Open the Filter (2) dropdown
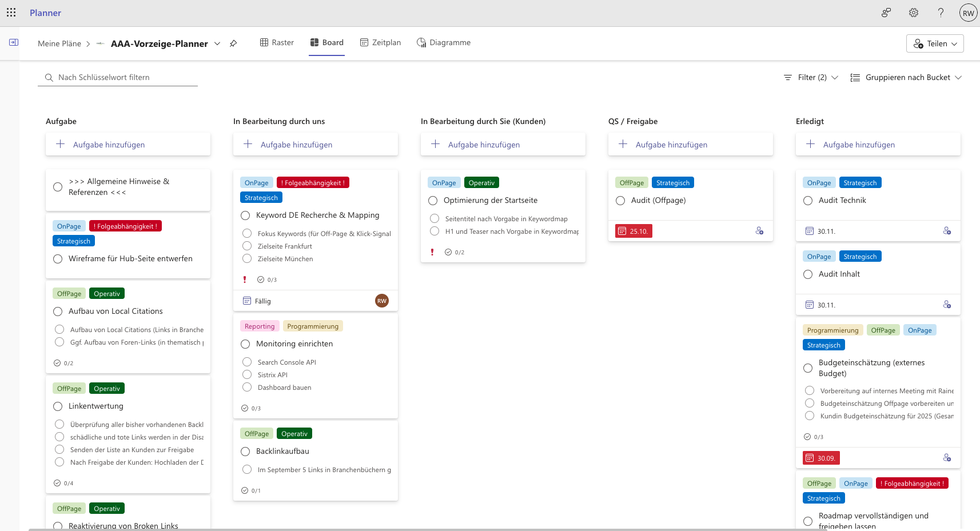The height and width of the screenshot is (531, 980). [811, 77]
